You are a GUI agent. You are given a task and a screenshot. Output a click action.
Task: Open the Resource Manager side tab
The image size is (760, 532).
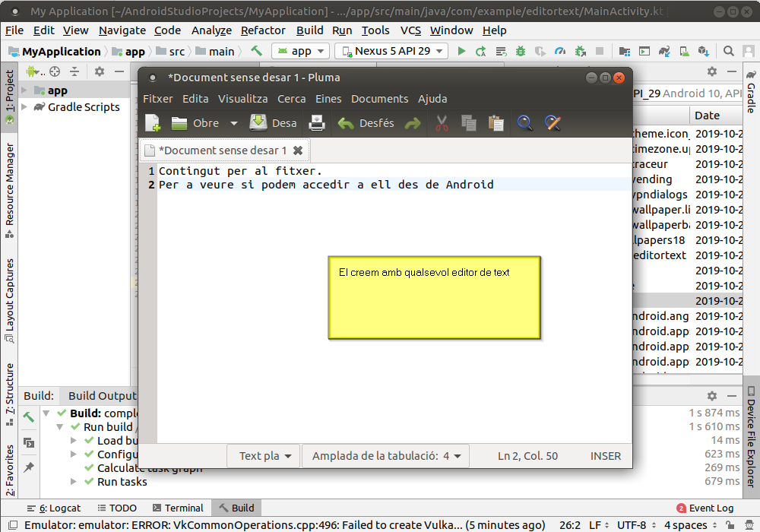[9, 191]
